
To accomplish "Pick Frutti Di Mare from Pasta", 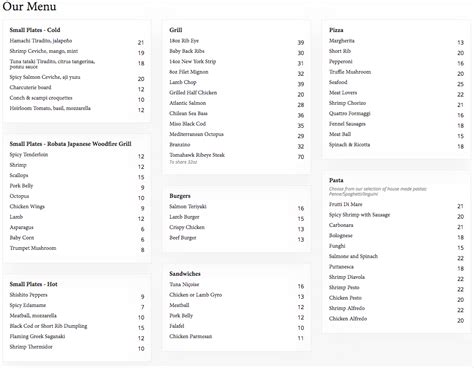I will coord(346,204).
